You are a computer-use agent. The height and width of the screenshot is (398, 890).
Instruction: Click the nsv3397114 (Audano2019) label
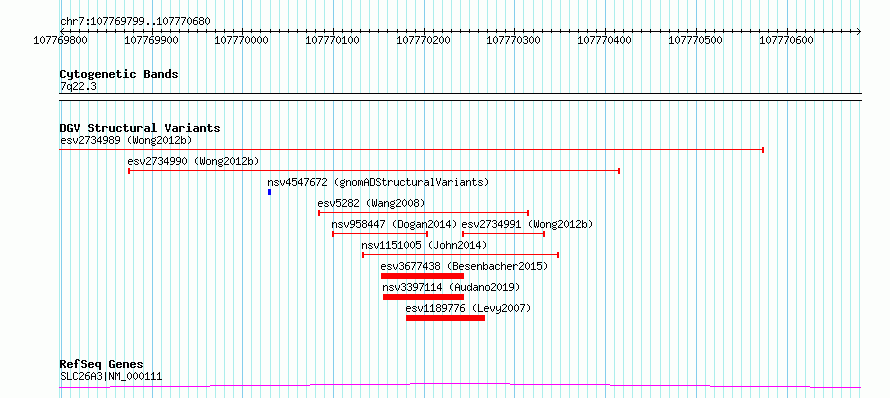451,287
